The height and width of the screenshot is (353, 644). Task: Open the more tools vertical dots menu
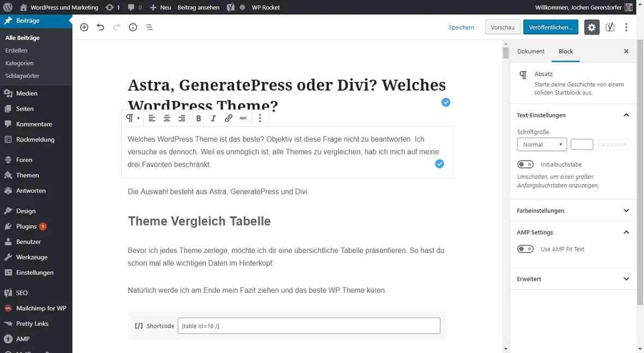(626, 27)
